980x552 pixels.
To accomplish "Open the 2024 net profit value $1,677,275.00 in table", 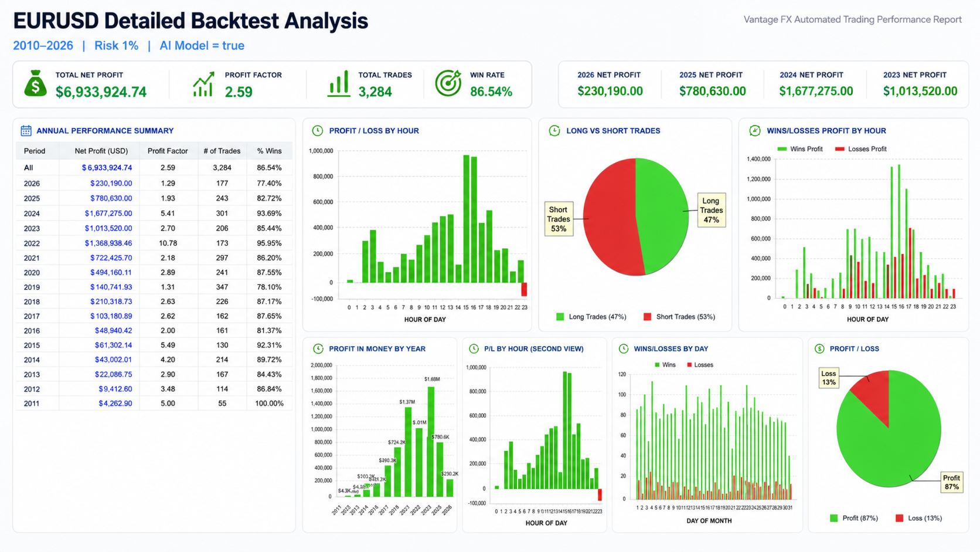I will coord(108,214).
